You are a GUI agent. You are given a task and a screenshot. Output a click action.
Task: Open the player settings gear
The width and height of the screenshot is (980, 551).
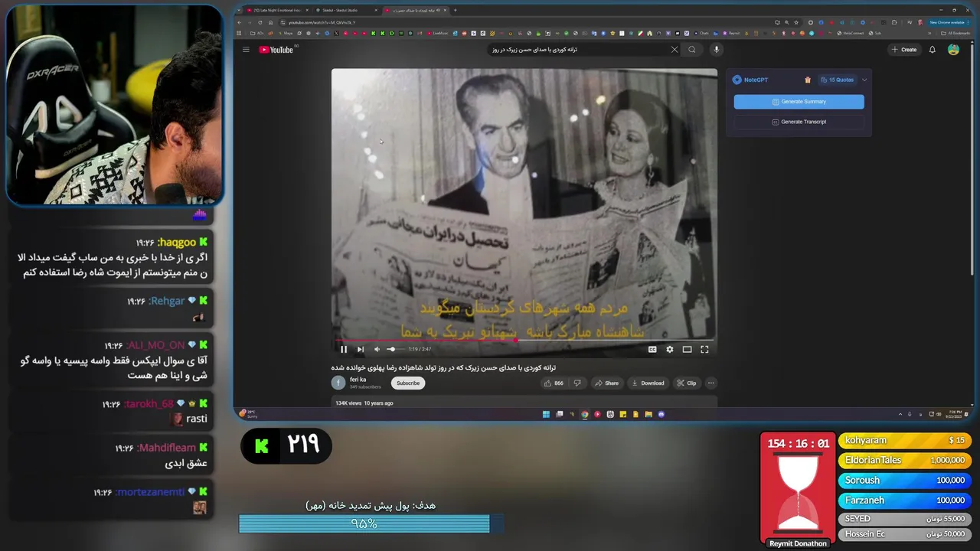[670, 349]
